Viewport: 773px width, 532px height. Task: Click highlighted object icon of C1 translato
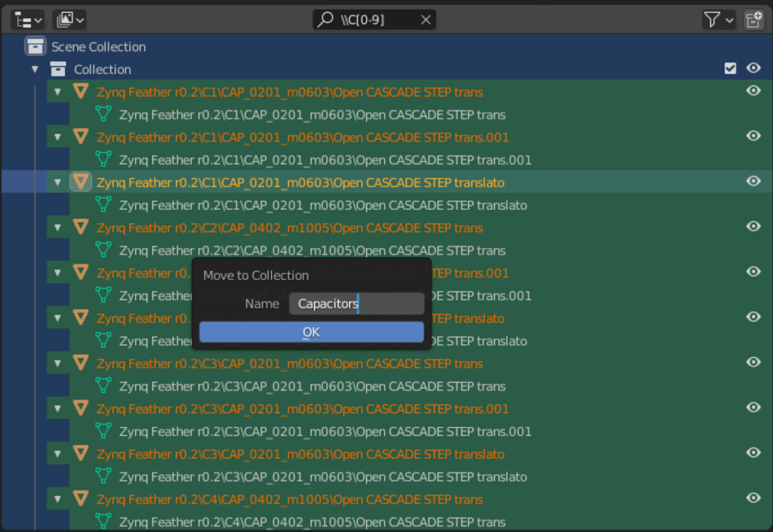(x=81, y=182)
